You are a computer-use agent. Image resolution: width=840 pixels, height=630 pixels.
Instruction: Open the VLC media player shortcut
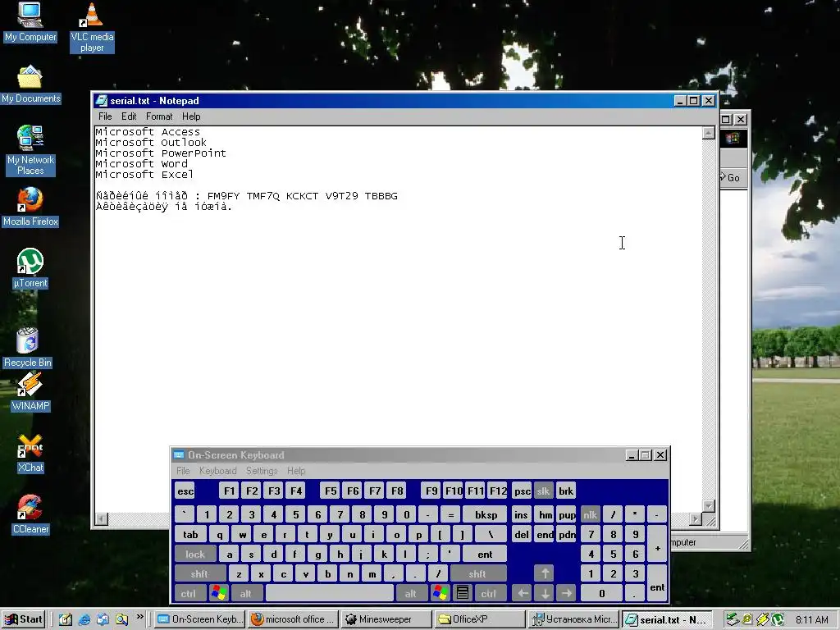tap(92, 28)
